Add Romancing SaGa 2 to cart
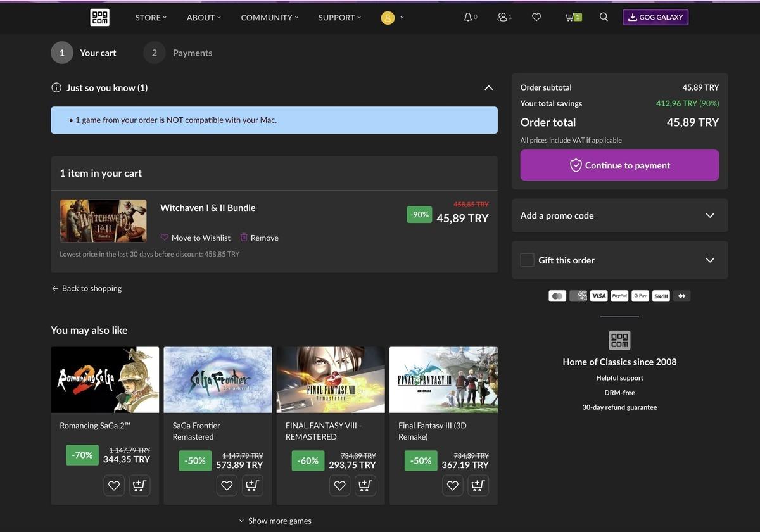760x532 pixels. tap(140, 485)
